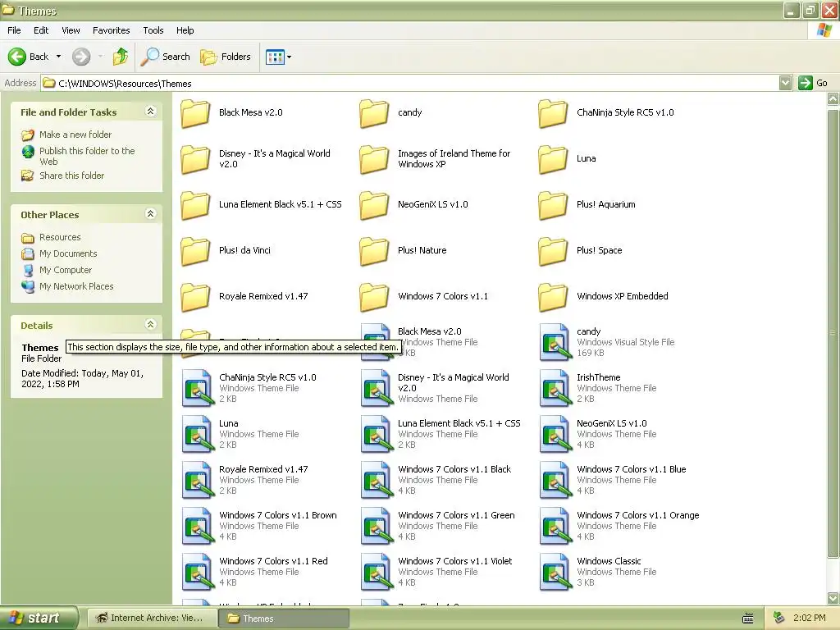This screenshot has height=630, width=840.
Task: Click the Search toolbar button
Action: (166, 57)
